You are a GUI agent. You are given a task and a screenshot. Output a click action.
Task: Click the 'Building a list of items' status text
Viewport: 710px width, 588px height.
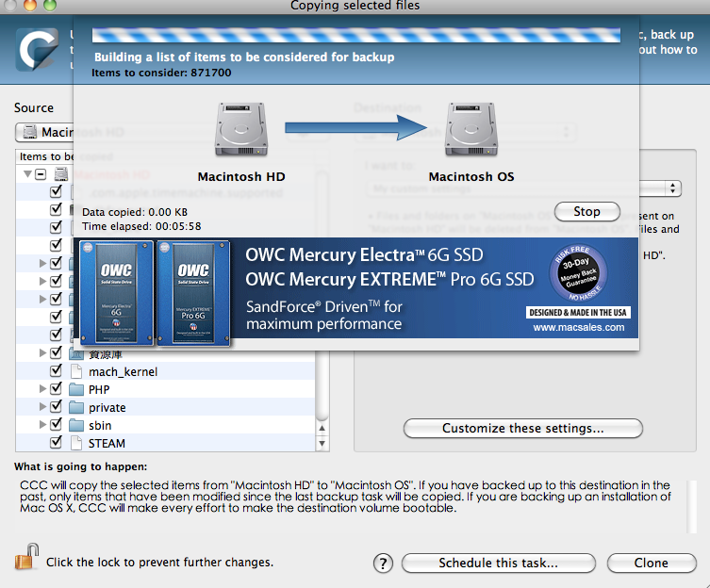click(x=244, y=57)
